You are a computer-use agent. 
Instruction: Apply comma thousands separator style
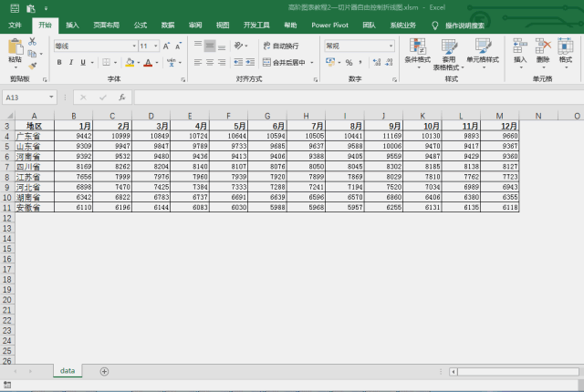click(360, 62)
